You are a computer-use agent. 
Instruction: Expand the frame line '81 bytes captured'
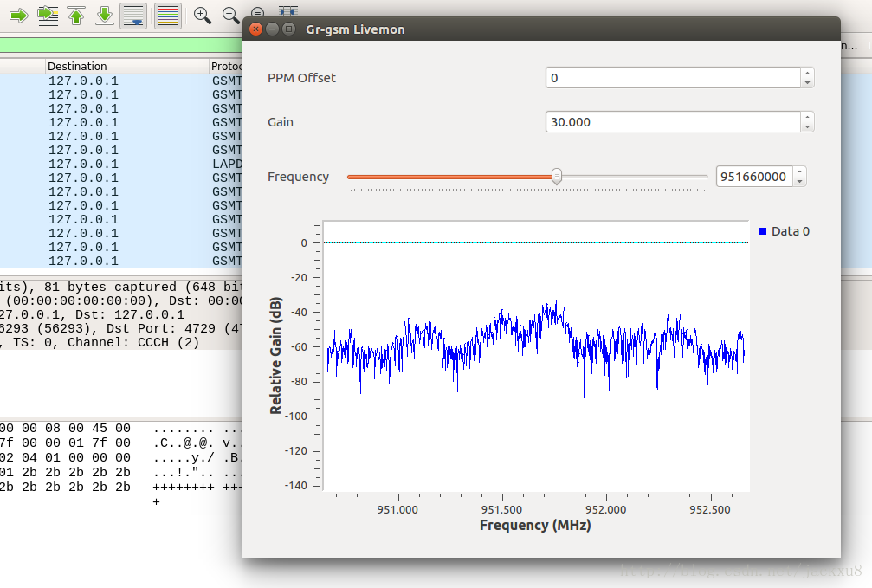(x=121, y=287)
